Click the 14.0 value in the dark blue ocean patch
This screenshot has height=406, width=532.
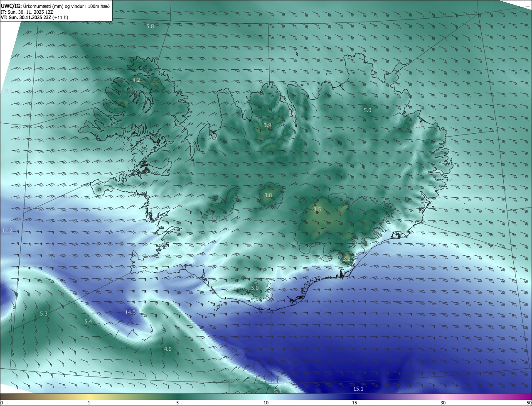click(131, 312)
